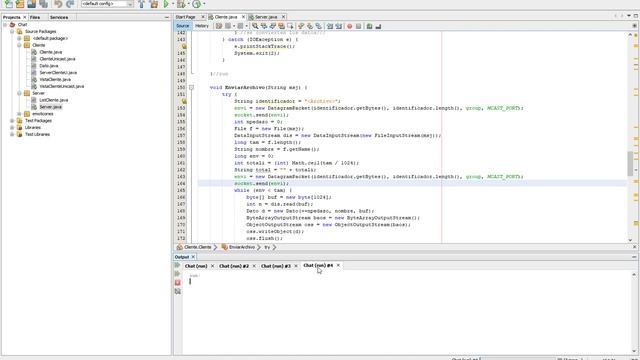The image size is (640, 360).
Task: Click the Output settings icon below stop
Action: point(178,291)
